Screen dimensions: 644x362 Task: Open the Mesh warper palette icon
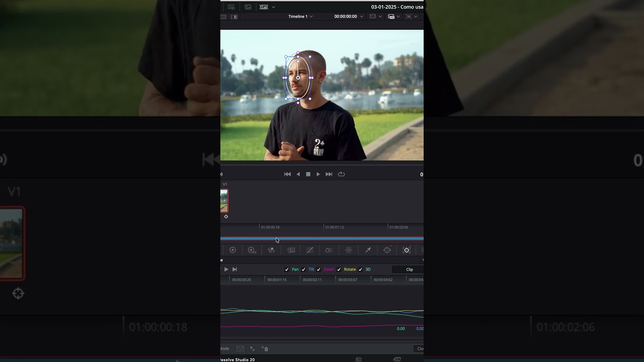(348, 250)
